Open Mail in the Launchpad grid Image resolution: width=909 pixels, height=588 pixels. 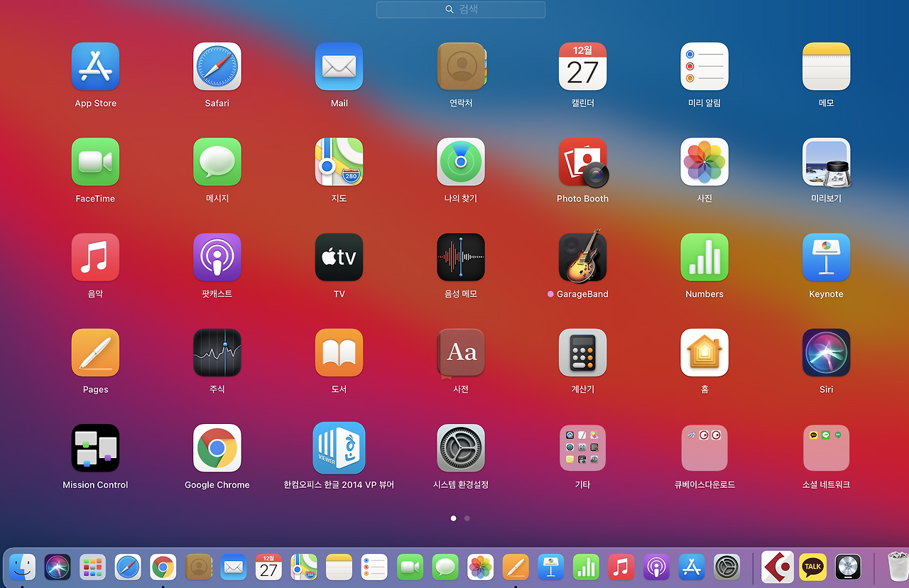(x=339, y=67)
